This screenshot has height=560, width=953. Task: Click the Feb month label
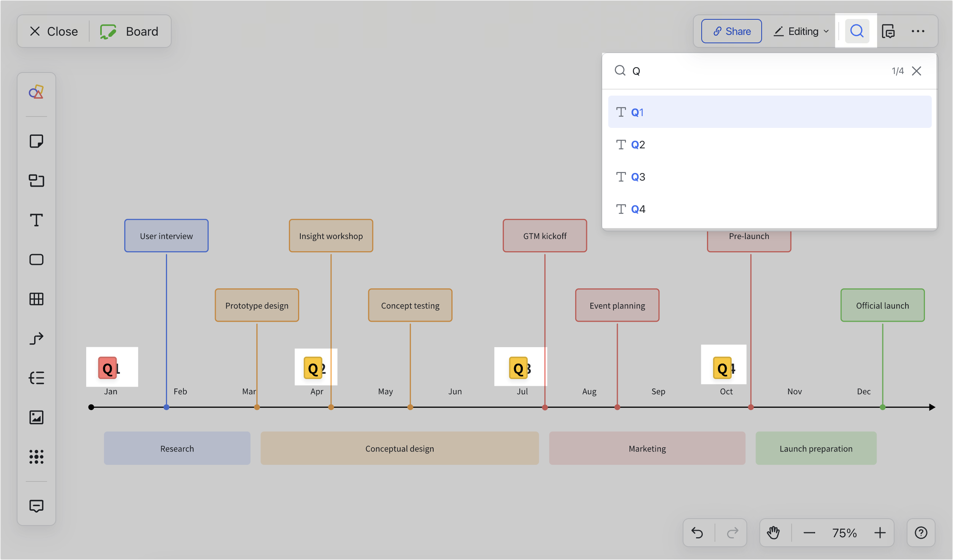pos(180,391)
